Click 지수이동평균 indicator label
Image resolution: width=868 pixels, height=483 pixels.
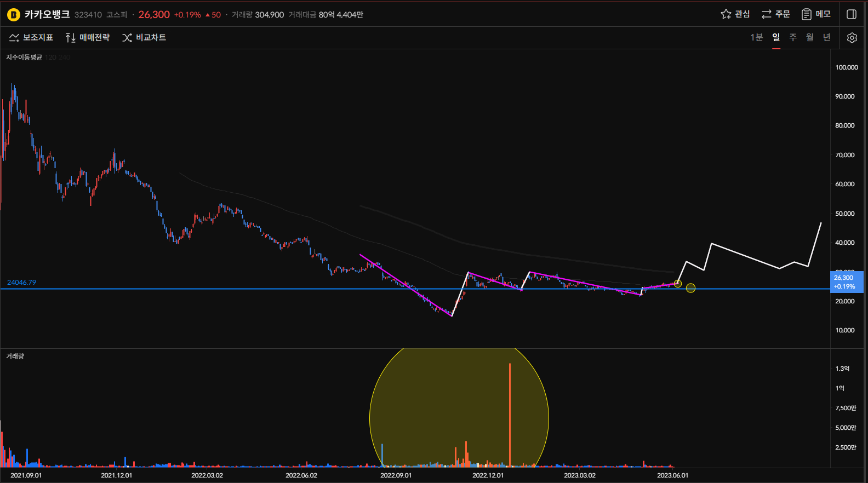point(24,58)
